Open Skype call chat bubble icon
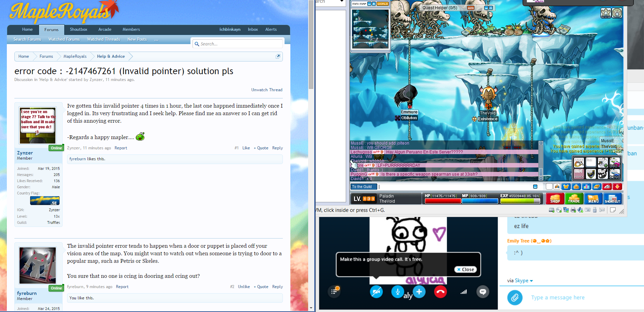This screenshot has height=312, width=644. coord(483,292)
